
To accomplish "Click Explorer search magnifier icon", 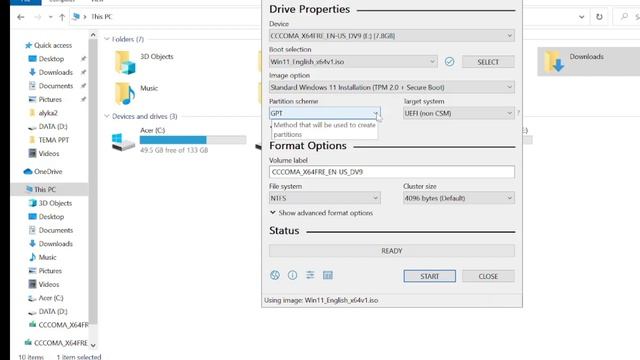I will click(624, 17).
